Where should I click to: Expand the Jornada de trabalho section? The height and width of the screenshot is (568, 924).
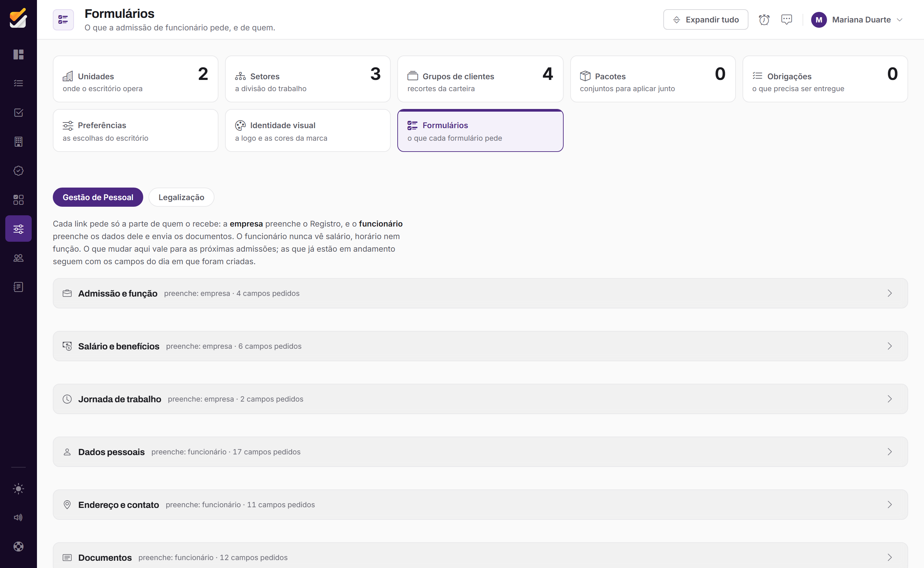(x=480, y=399)
